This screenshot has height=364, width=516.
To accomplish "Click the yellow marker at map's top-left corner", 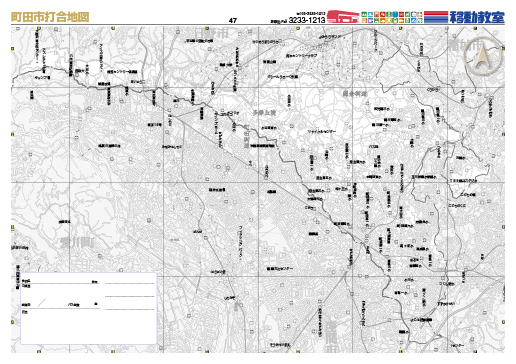I will pos(13,49).
